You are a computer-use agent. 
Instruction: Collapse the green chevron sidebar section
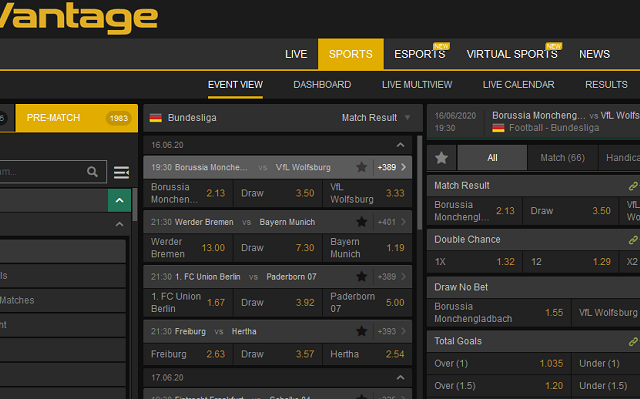click(x=120, y=200)
